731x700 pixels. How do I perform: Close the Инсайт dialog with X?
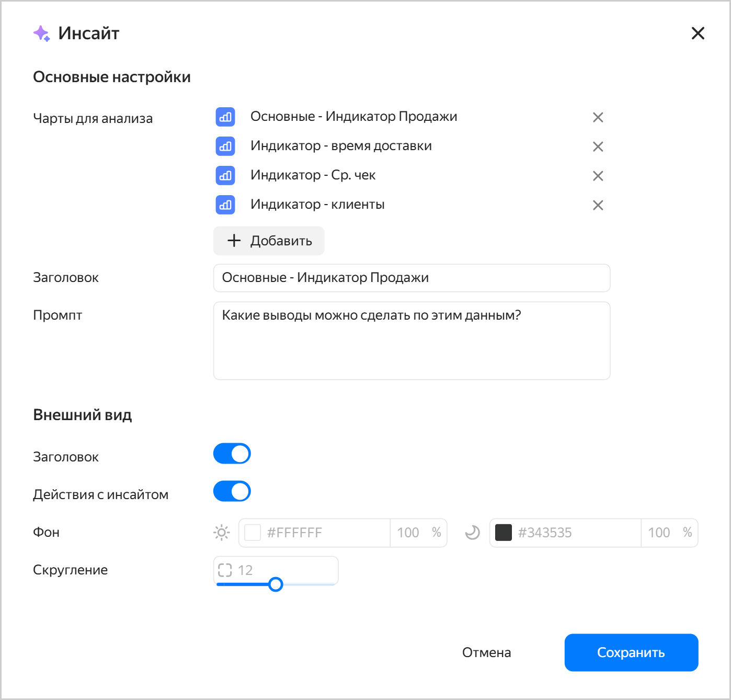[698, 33]
